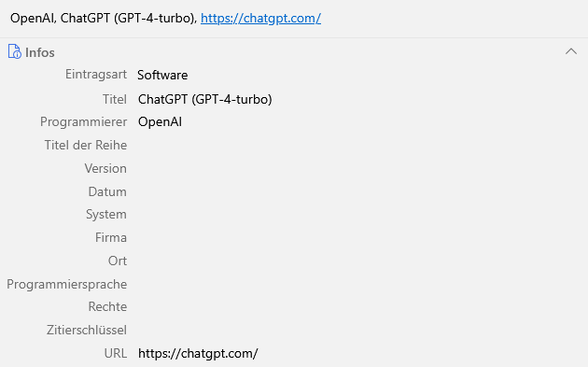
Task: Click the Infos document icon
Action: pyautogui.click(x=14, y=51)
